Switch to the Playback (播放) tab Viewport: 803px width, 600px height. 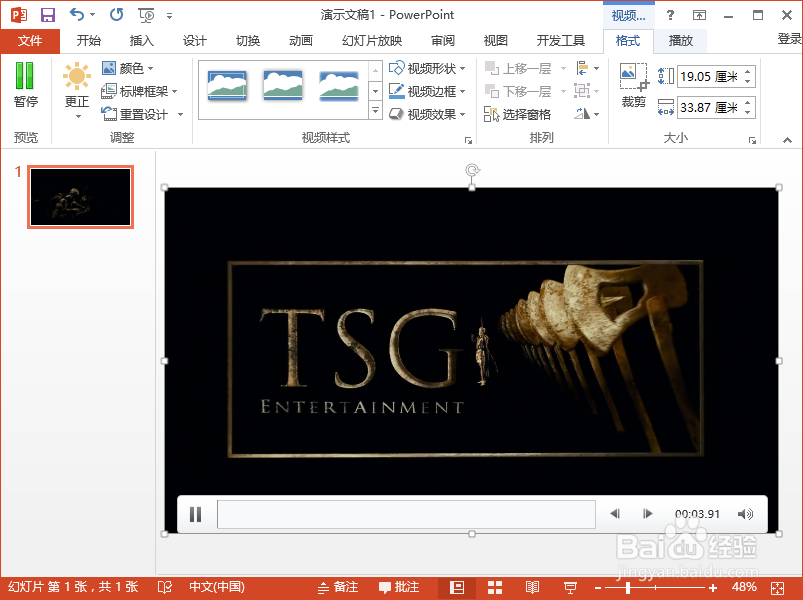(x=682, y=41)
